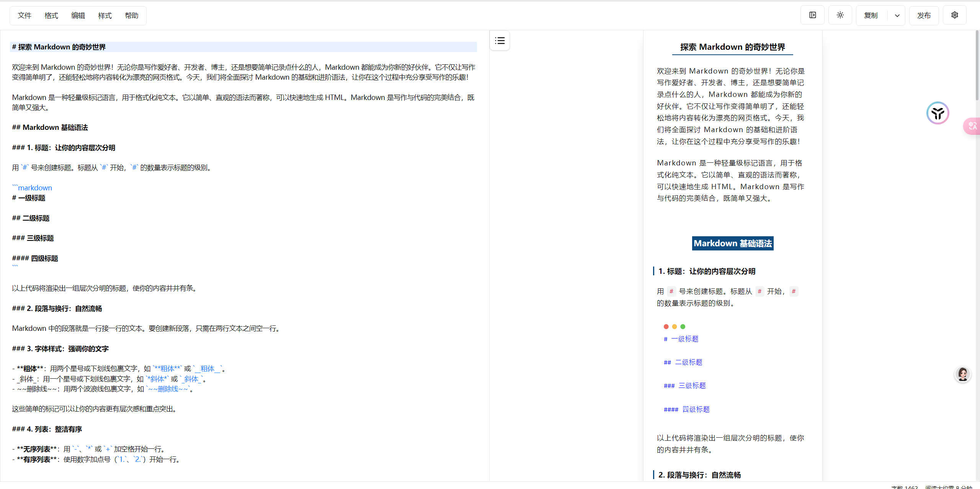Click preview heading '2. 段落与换行：自然流畅'

(x=699, y=475)
